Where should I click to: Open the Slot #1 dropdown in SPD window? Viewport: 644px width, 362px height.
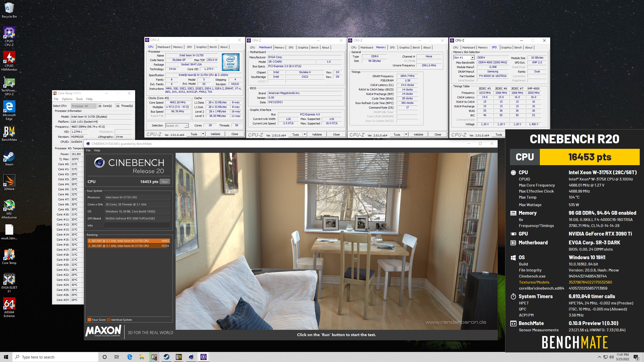pos(464,58)
